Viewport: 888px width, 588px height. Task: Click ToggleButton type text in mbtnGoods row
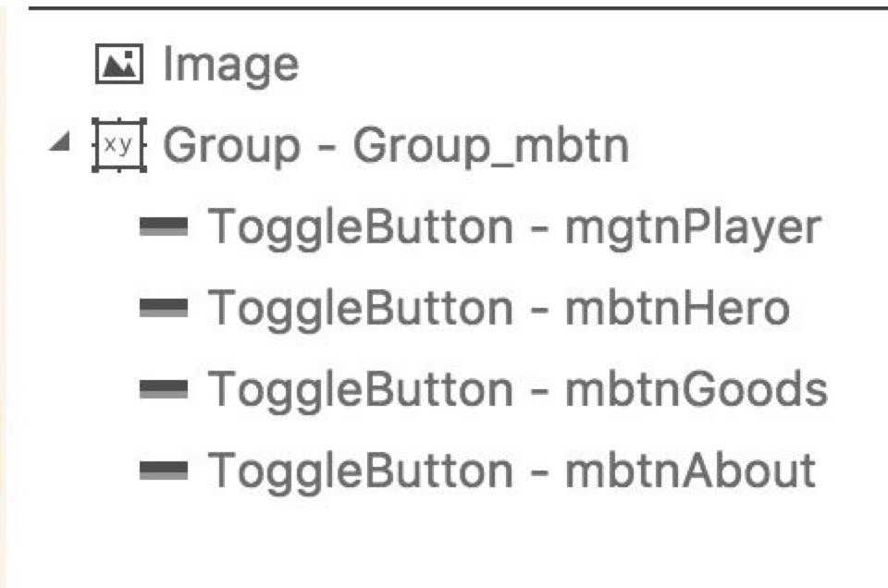coord(359,389)
